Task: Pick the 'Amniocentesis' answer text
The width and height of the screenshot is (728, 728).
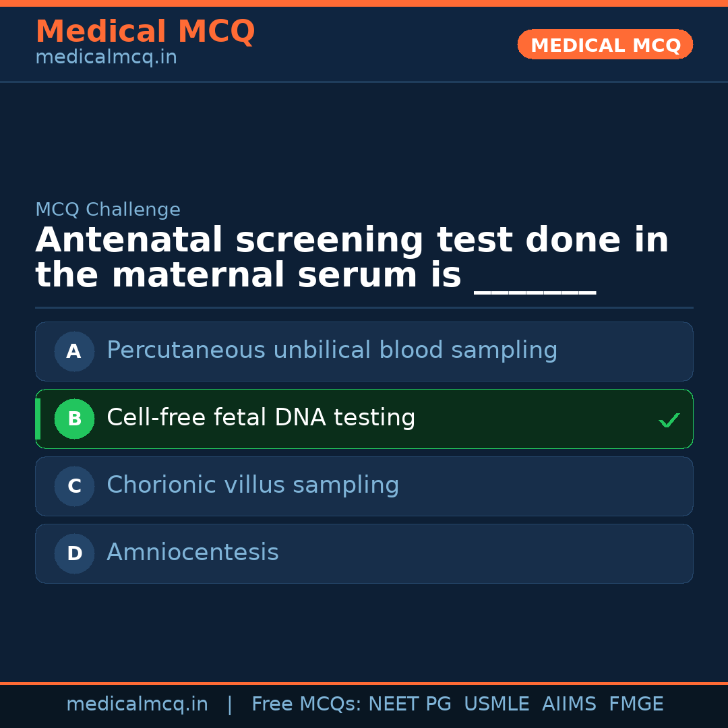Action: [x=193, y=553]
